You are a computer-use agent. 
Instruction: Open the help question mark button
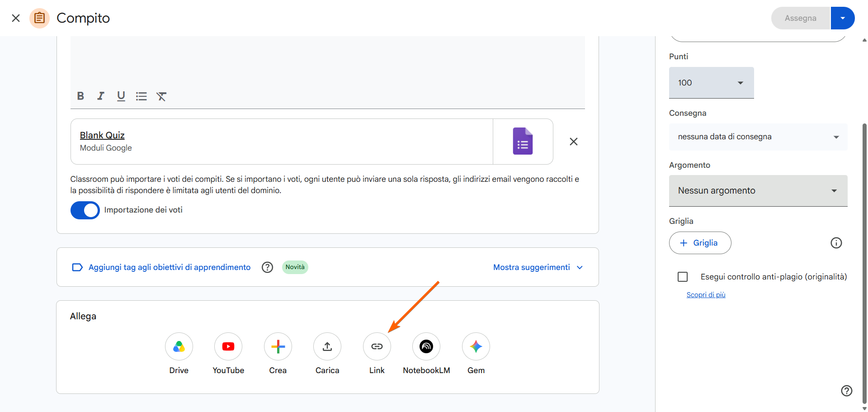[x=847, y=391]
